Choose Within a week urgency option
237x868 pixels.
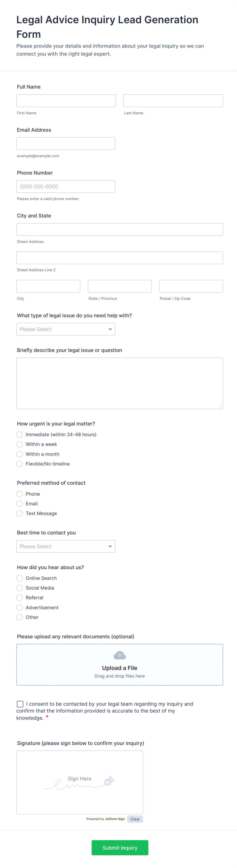pyautogui.click(x=20, y=444)
